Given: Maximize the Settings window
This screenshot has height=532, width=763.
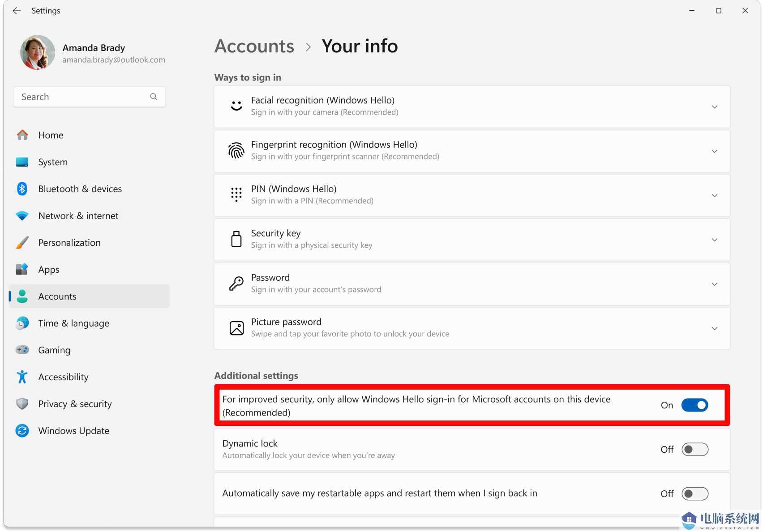Looking at the screenshot, I should point(719,10).
